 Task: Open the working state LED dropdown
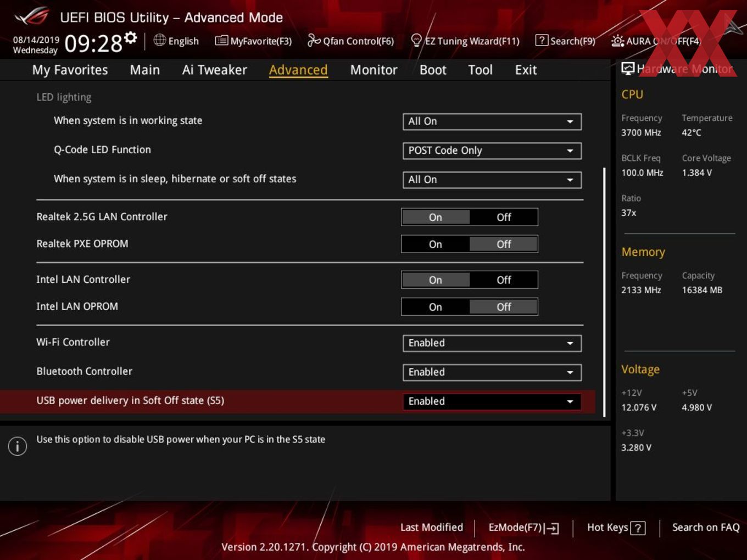(x=492, y=121)
